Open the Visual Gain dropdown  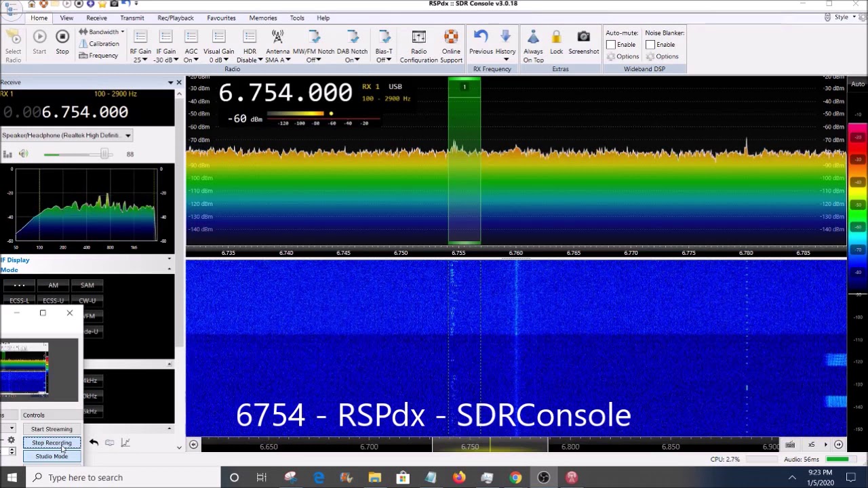coord(218,47)
